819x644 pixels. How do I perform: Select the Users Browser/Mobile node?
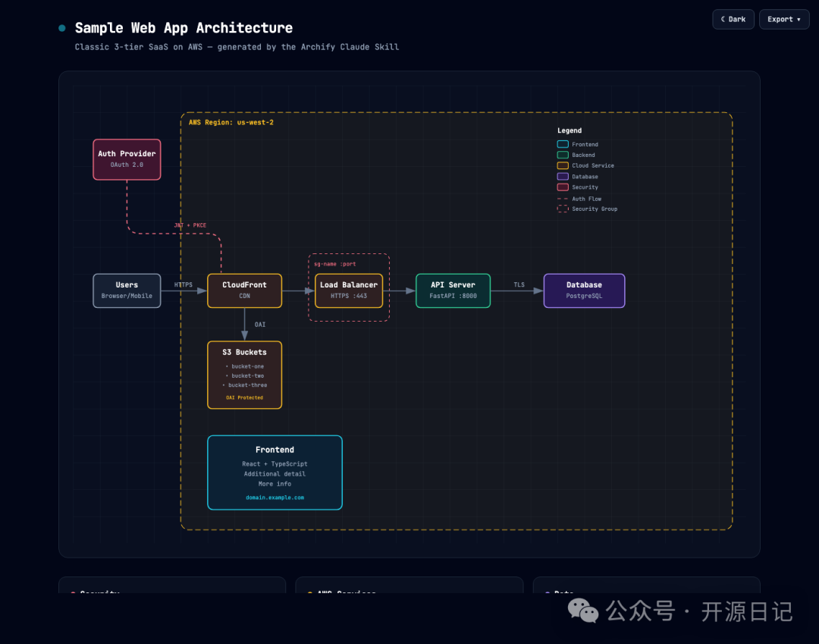pyautogui.click(x=127, y=291)
